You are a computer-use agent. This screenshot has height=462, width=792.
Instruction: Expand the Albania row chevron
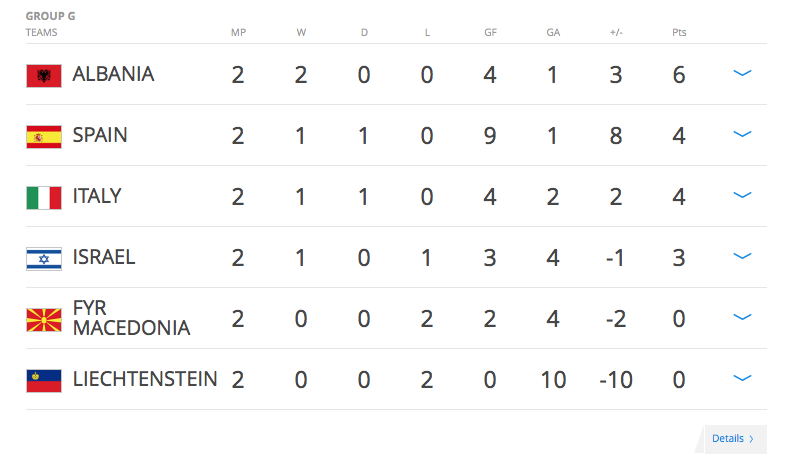pyautogui.click(x=742, y=74)
